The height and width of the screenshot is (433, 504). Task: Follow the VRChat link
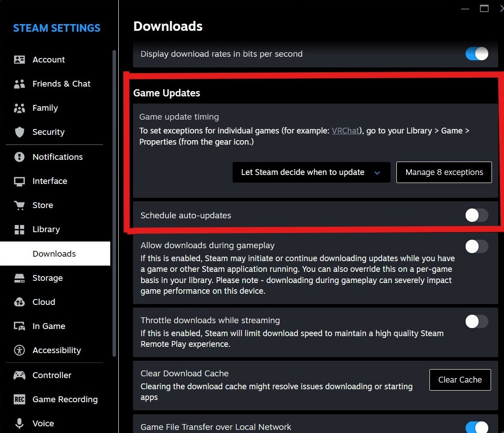click(x=345, y=131)
